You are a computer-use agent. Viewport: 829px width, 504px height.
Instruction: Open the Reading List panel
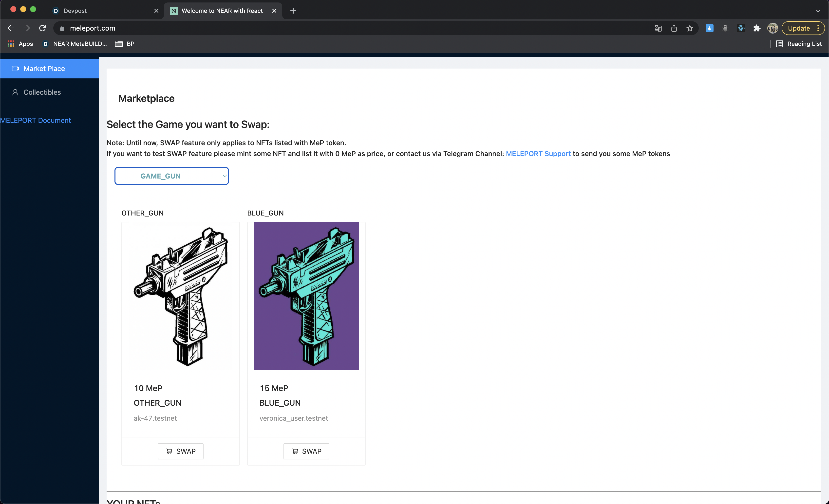click(799, 44)
